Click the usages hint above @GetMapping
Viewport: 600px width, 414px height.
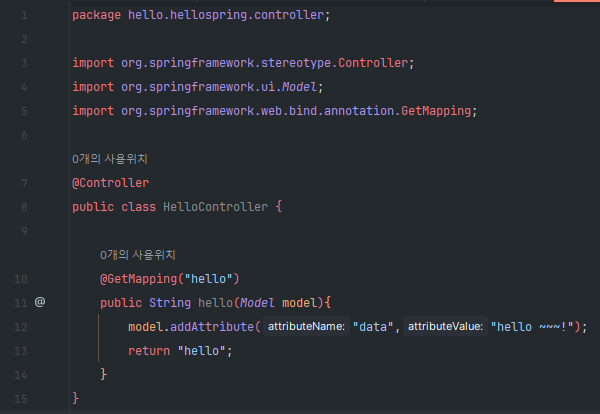(138, 255)
